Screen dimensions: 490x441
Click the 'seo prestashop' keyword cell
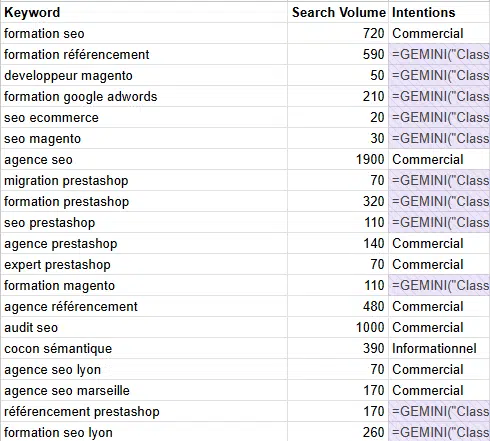coord(144,222)
